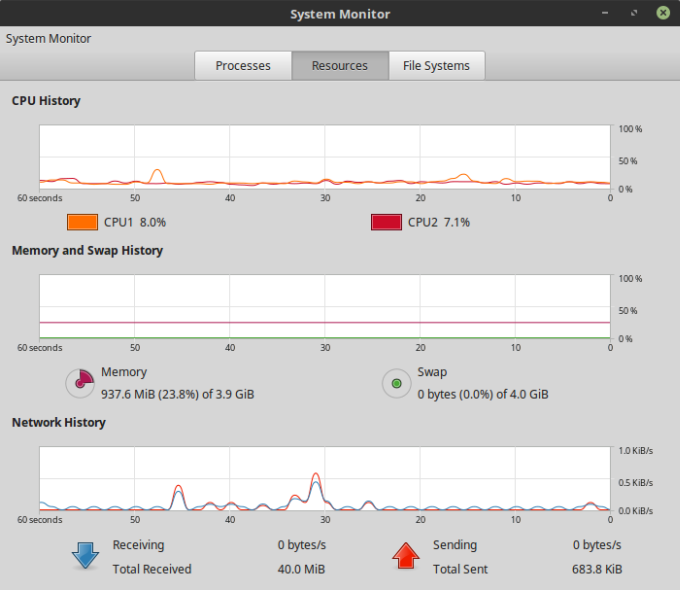Click the CPU2 7.1% label
Viewport: 680px width, 590px height.
[x=438, y=222]
